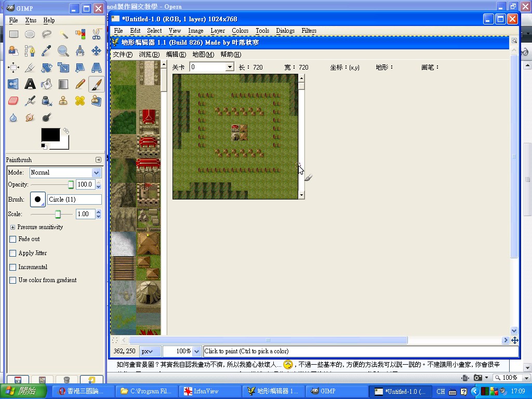Select the Select by Color tool

tap(79, 34)
